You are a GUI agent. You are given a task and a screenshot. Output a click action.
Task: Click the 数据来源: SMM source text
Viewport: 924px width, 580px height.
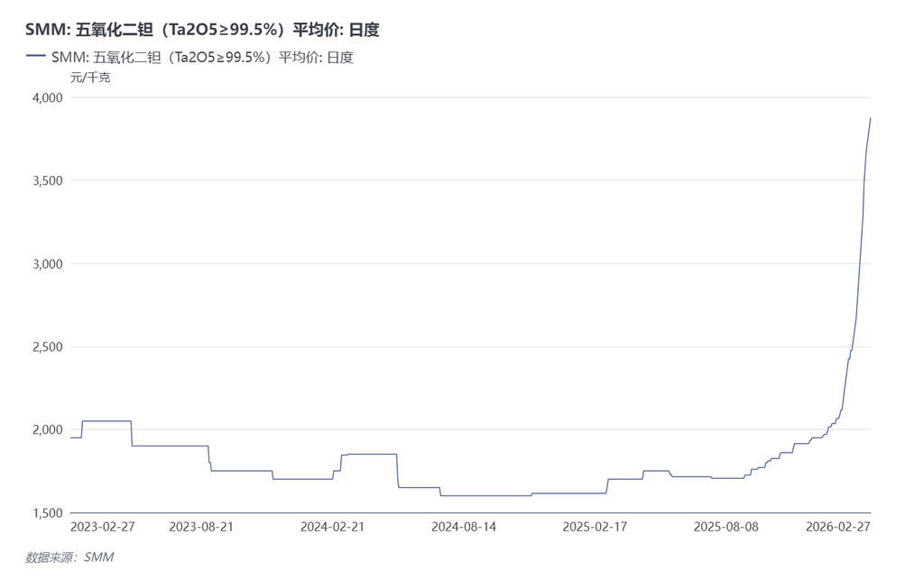pyautogui.click(x=69, y=557)
